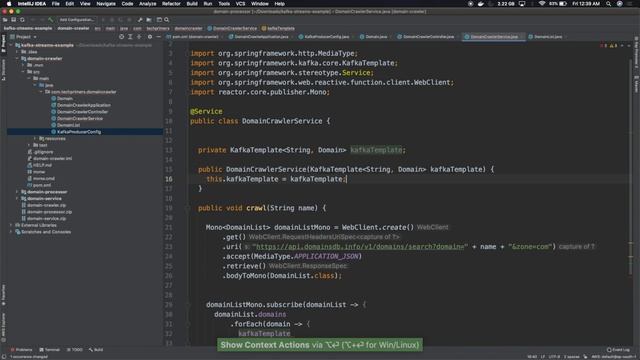Open the Build menu
This screenshot has width=640, height=360.
192,4
